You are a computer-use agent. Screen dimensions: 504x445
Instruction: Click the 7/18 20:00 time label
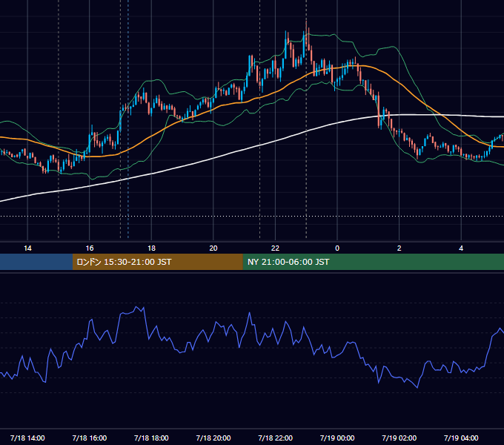point(213,438)
